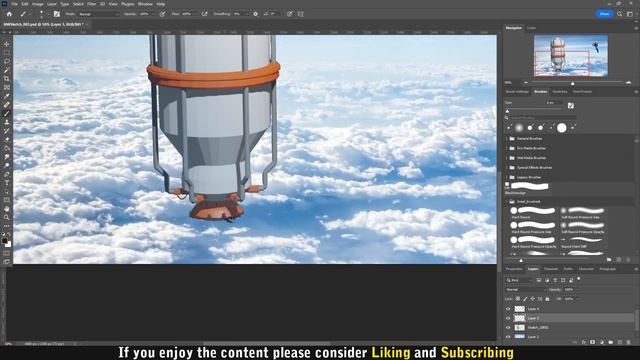
Task: Create a new layer group icon
Action: coord(611,342)
